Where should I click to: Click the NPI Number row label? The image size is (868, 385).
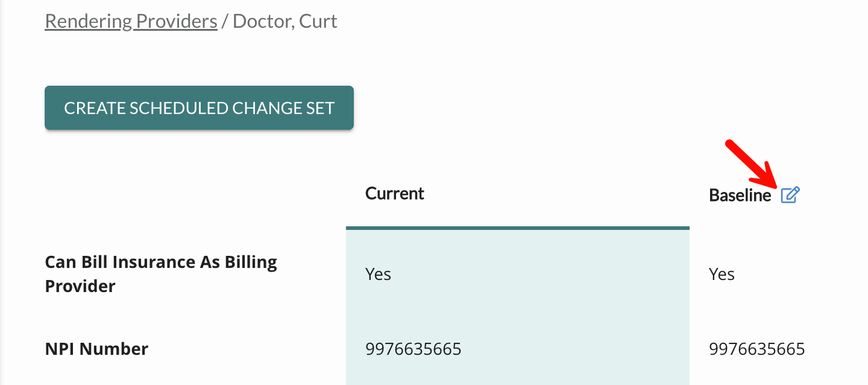pyautogui.click(x=96, y=348)
